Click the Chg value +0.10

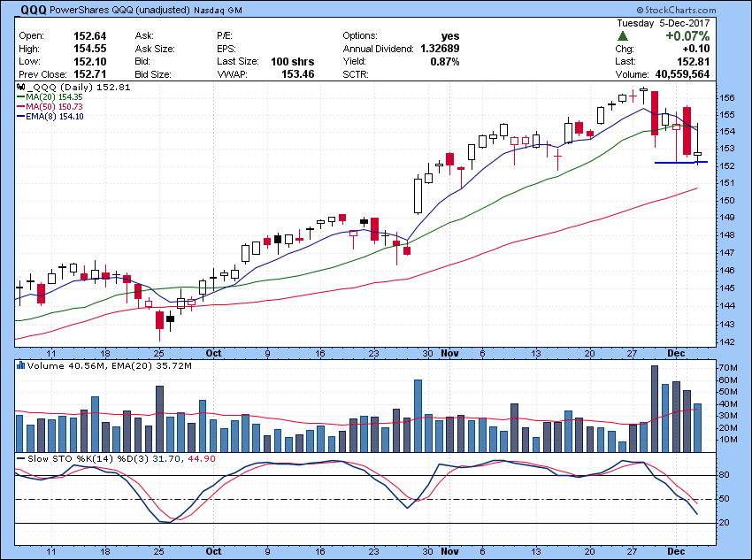pos(694,49)
